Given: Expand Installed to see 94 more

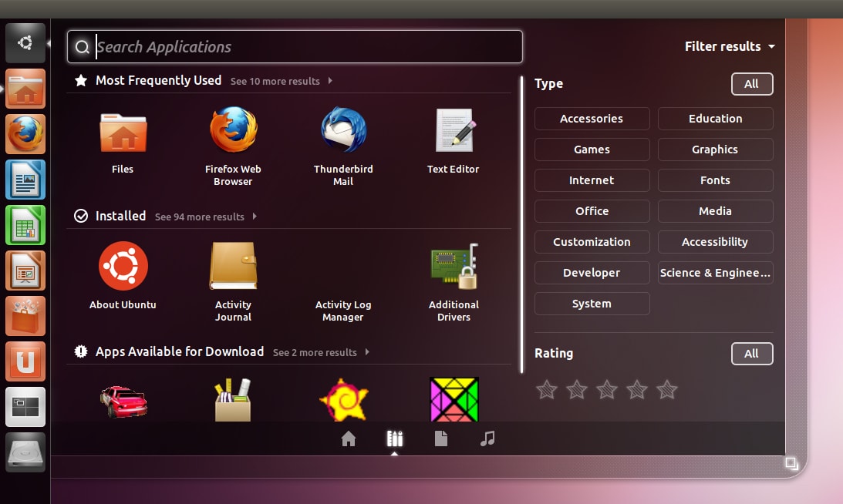Looking at the screenshot, I should (x=206, y=217).
